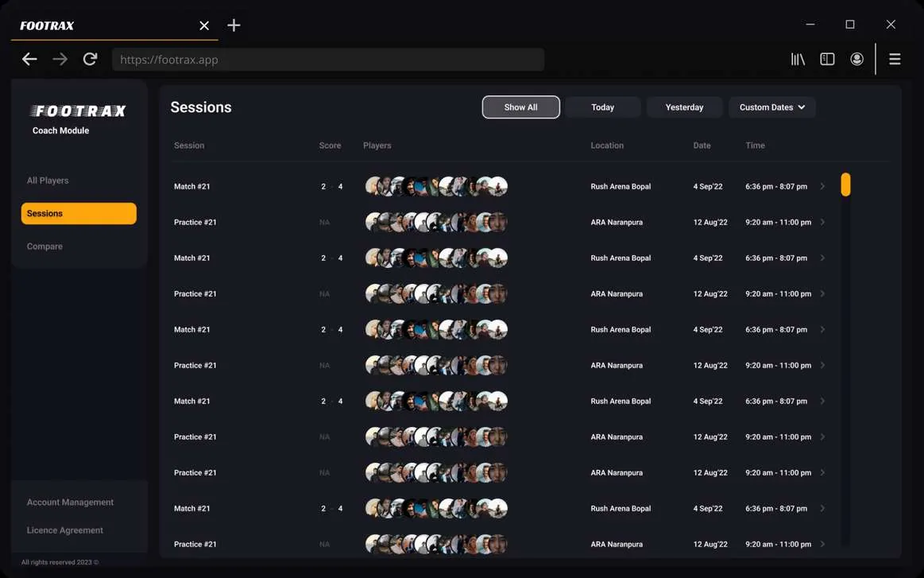Toggle the browser sidebar panel icon
The width and height of the screenshot is (924, 578).
pos(827,59)
